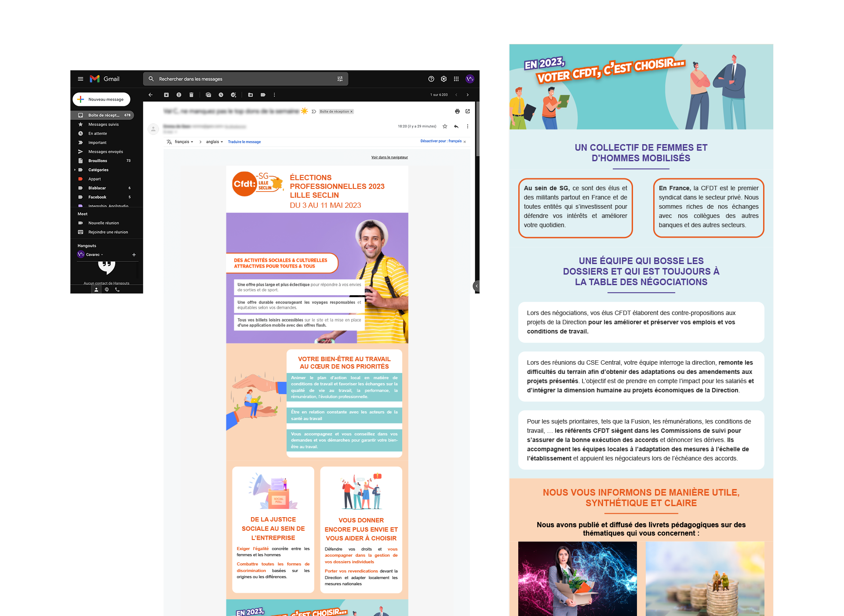Select Boîte de réception folder
This screenshot has height=616, width=844.
102,116
